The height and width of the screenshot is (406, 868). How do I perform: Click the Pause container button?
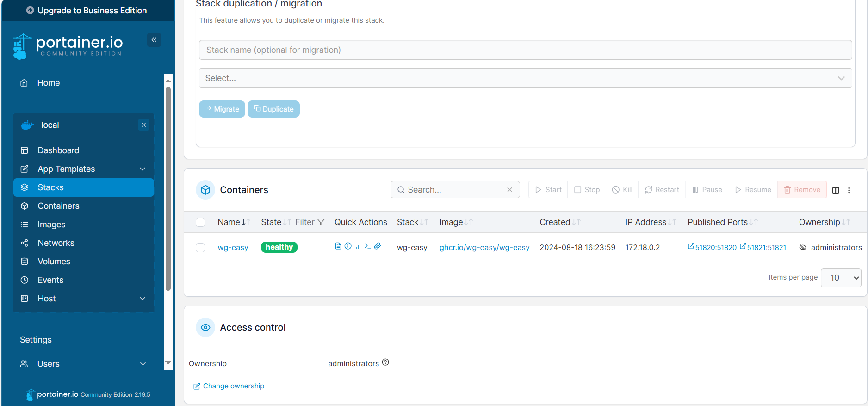click(x=707, y=190)
